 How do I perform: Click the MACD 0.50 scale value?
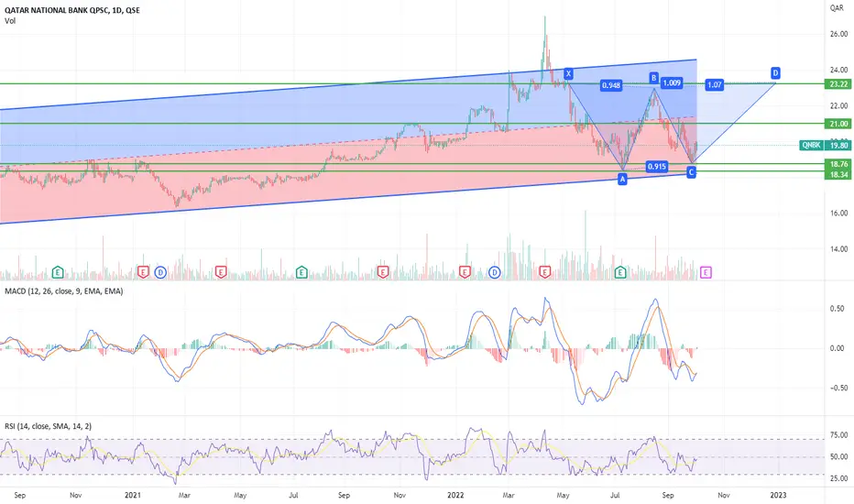(x=838, y=309)
